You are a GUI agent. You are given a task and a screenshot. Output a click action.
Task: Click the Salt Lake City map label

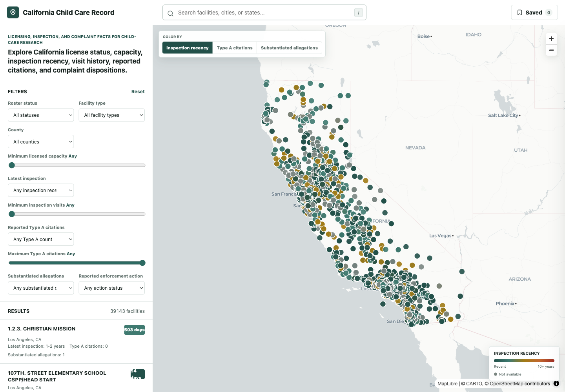503,115
